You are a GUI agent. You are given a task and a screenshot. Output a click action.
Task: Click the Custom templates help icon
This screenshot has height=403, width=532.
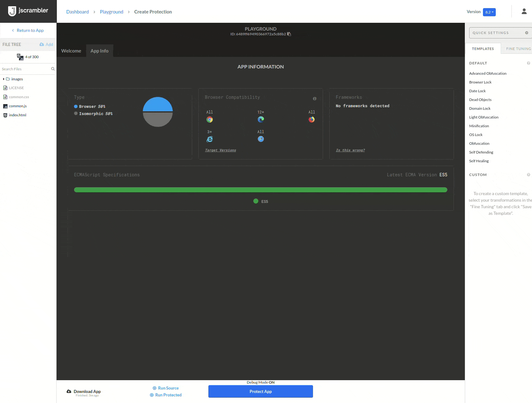pos(529,175)
